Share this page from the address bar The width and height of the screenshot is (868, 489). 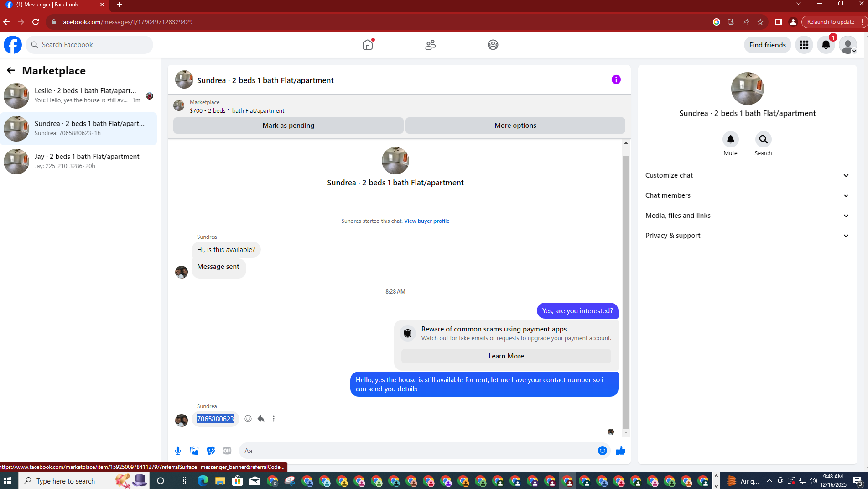pos(746,22)
